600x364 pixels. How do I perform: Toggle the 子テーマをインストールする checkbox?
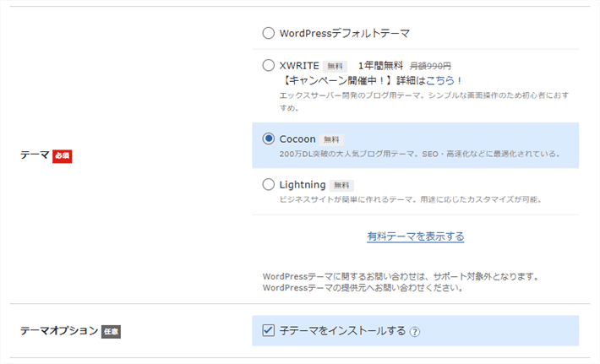coord(269,331)
